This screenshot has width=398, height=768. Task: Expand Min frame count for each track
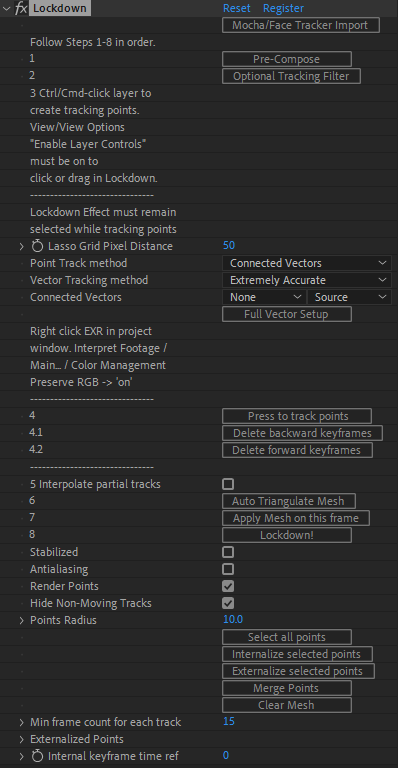pos(22,722)
